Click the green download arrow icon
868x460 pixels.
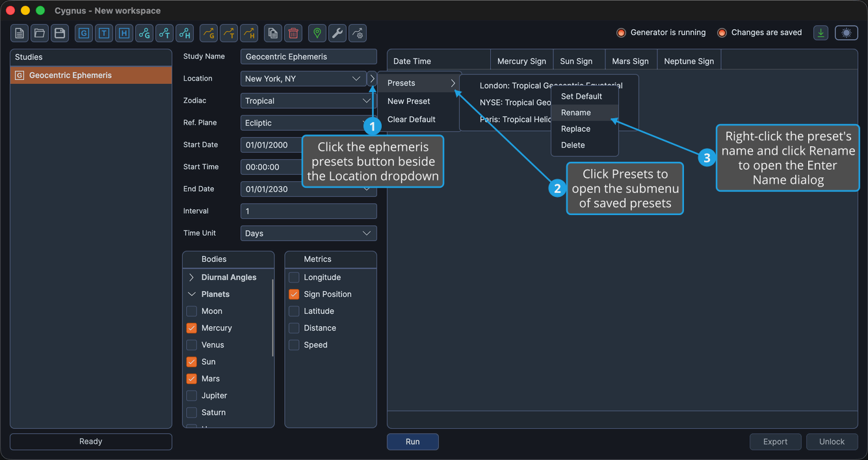tap(821, 32)
